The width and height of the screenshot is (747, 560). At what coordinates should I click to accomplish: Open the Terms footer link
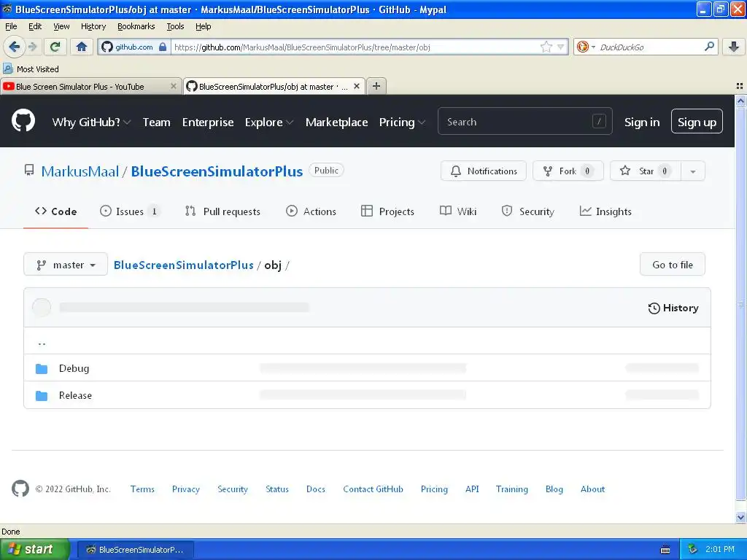142,489
